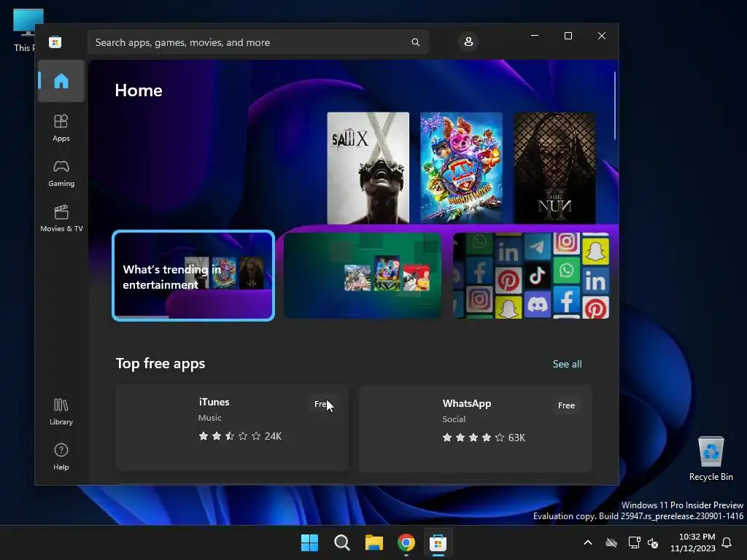Open the PAW Patrol Mighty Movie poster

pyautogui.click(x=461, y=168)
